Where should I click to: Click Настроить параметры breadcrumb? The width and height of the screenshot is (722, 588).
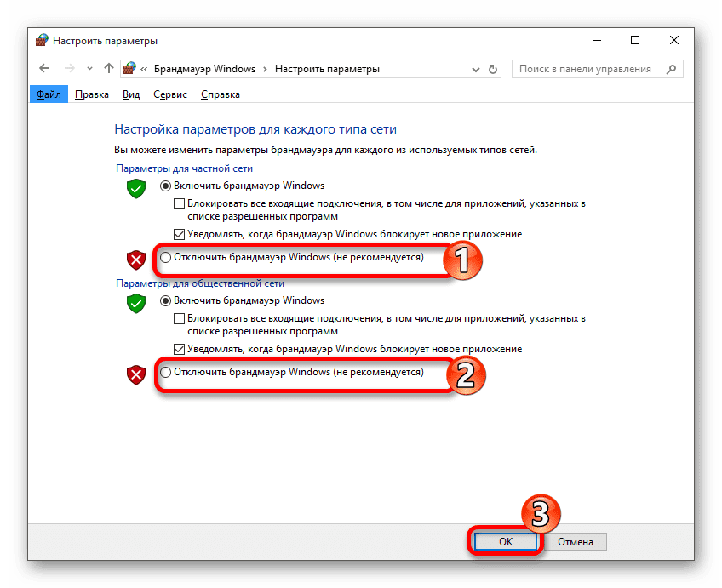327,69
